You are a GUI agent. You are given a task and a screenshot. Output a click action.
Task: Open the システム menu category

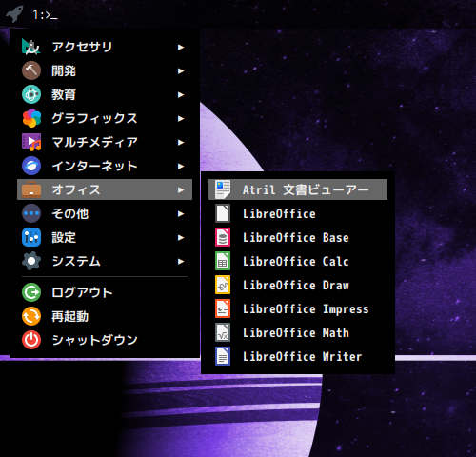105,261
